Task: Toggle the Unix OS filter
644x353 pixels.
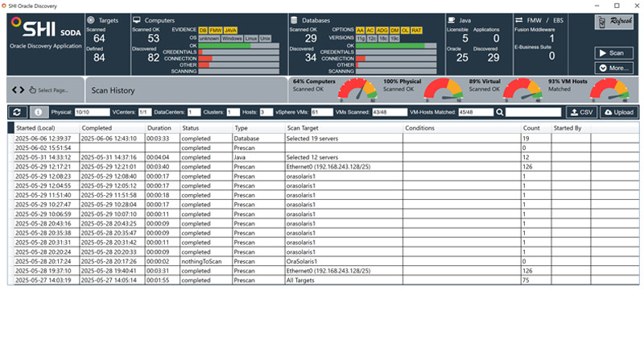Action: click(266, 38)
